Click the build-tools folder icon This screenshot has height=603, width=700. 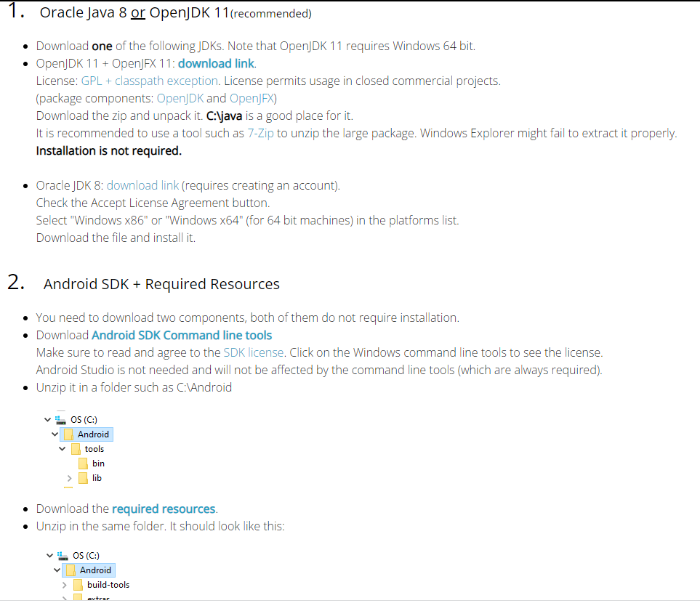tap(78, 585)
